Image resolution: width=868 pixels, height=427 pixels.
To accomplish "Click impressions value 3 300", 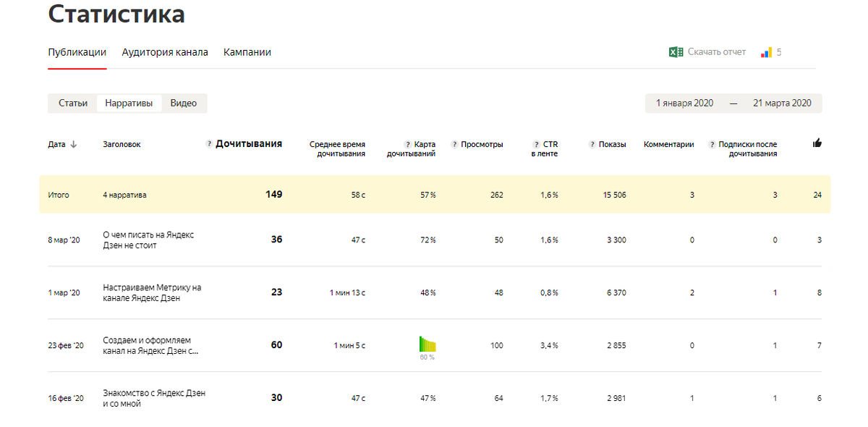I will [x=616, y=240].
